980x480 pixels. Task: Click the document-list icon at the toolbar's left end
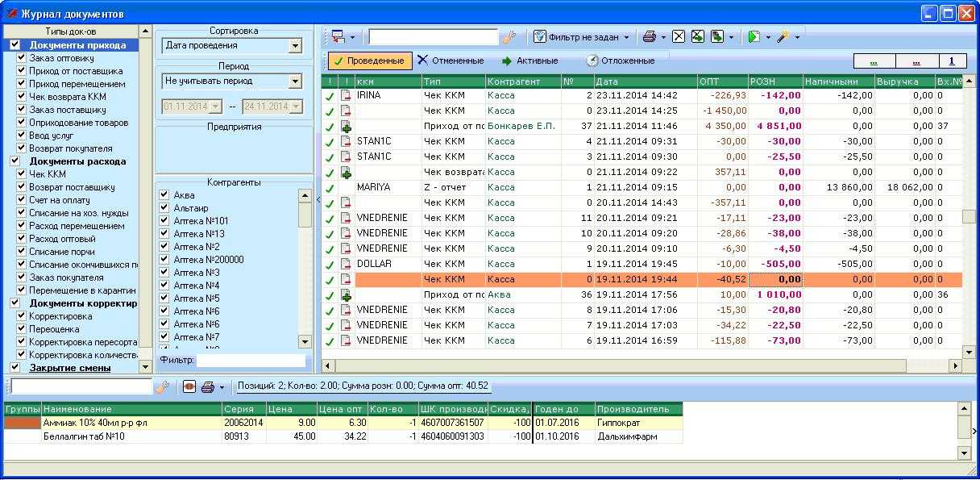pyautogui.click(x=338, y=37)
